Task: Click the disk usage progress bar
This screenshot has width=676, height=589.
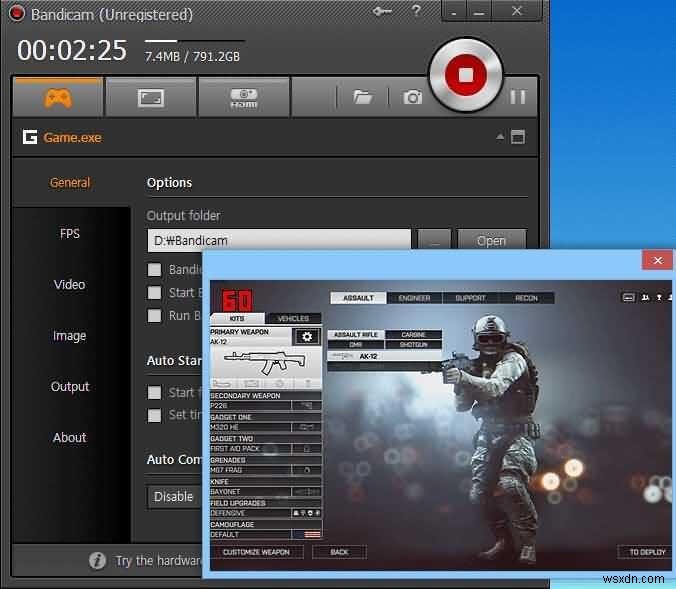Action: (x=195, y=41)
